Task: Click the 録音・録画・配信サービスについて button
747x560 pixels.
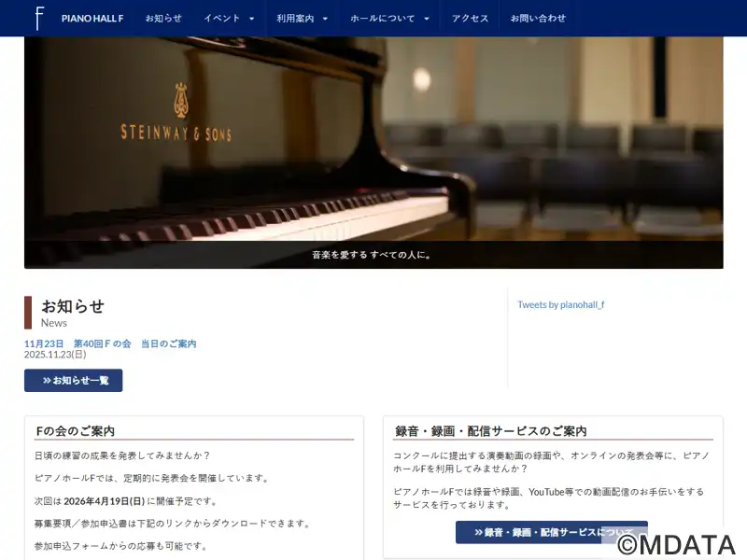Action: pos(552,532)
